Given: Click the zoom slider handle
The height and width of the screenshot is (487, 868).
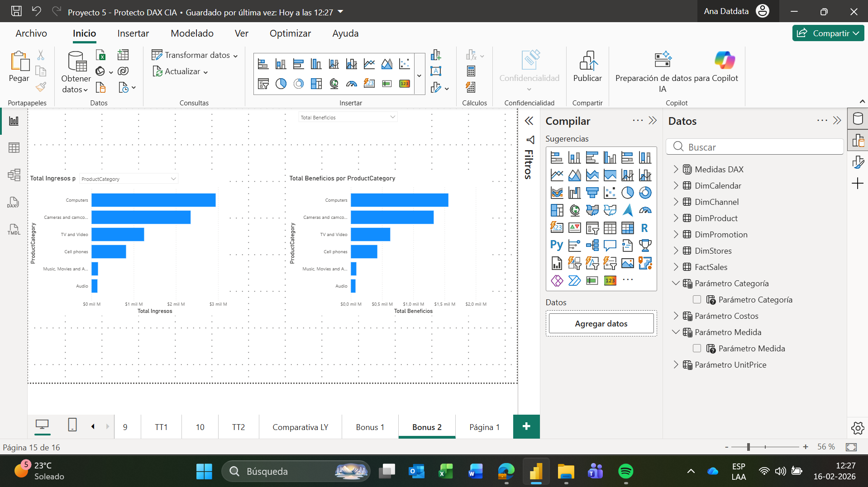Looking at the screenshot, I should click(749, 447).
